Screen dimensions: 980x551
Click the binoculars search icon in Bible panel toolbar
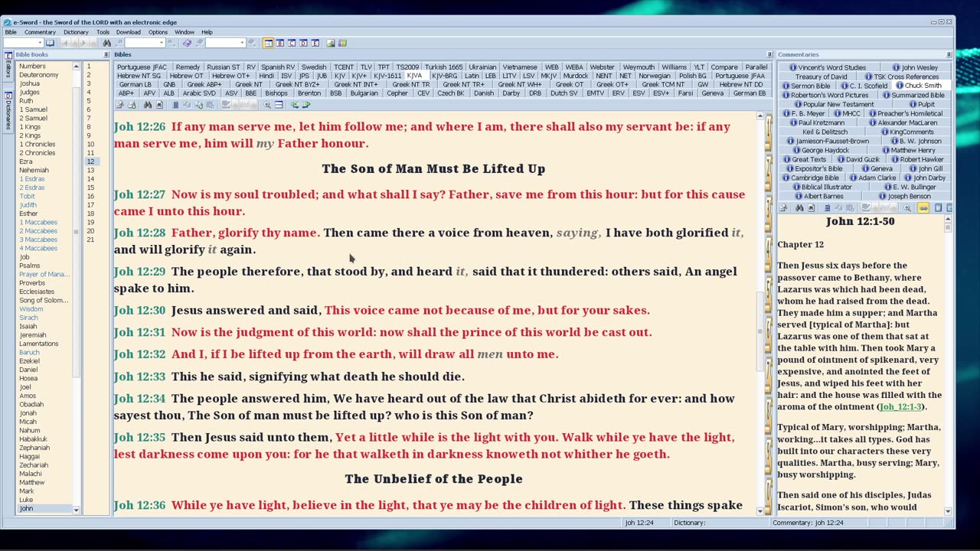click(x=148, y=104)
